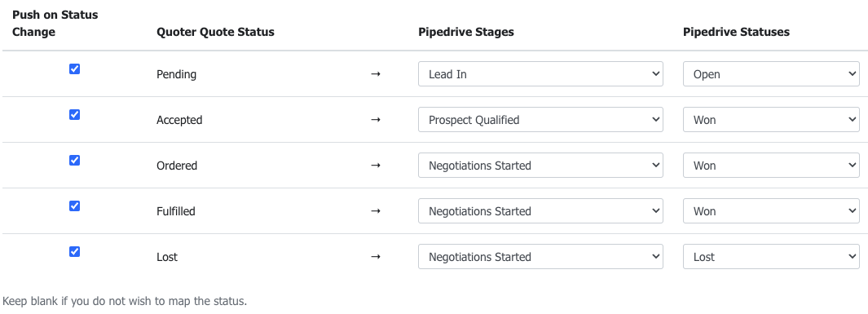Viewport: 868px width, 314px height.
Task: Open the Open status dropdown for Pending
Action: pos(771,73)
